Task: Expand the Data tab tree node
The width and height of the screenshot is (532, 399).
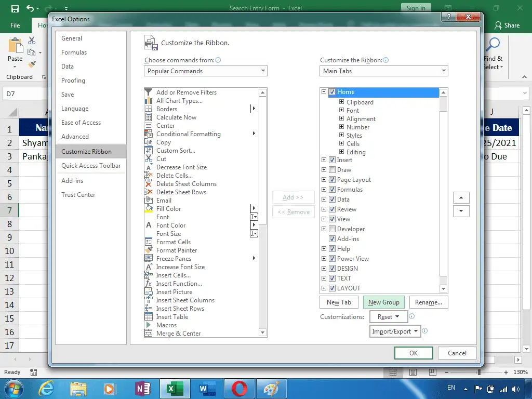Action: tap(324, 199)
